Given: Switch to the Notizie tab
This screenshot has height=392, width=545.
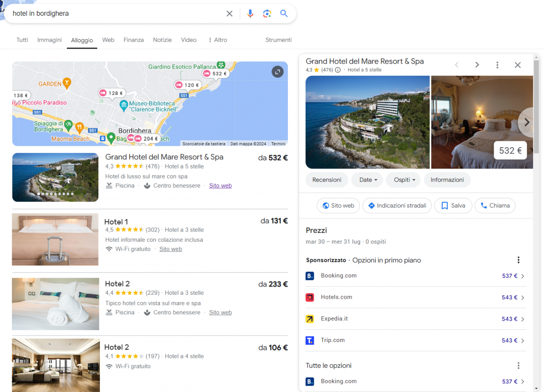Looking at the screenshot, I should [162, 40].
